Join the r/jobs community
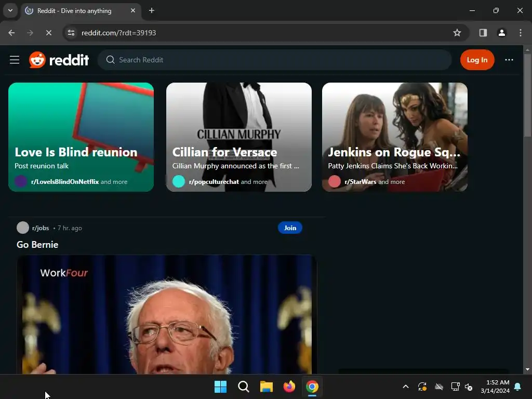 click(290, 228)
